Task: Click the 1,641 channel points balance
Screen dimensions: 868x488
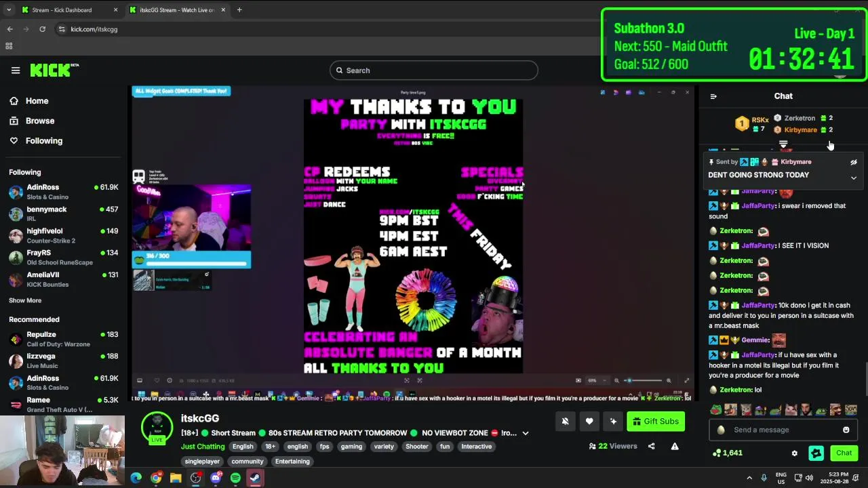Action: point(727,453)
